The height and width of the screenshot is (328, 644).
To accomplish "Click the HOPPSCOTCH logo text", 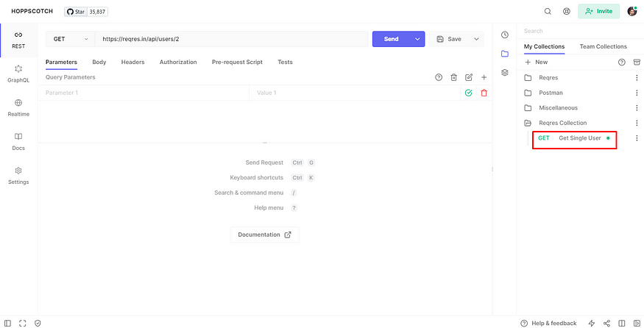I will (32, 12).
